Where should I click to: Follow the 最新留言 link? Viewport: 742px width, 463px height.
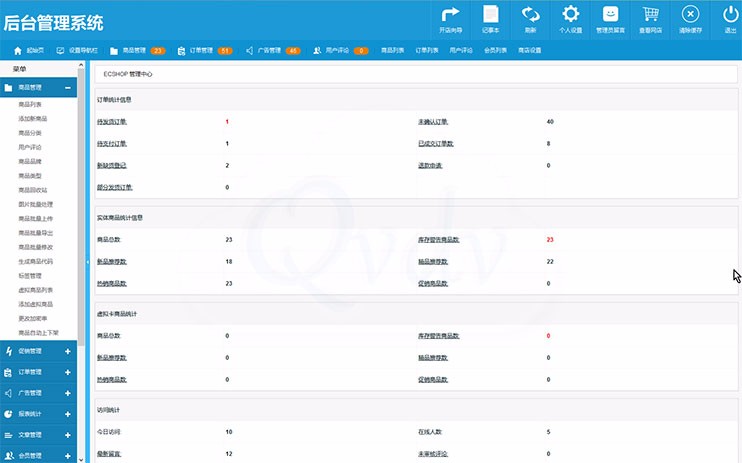click(109, 454)
